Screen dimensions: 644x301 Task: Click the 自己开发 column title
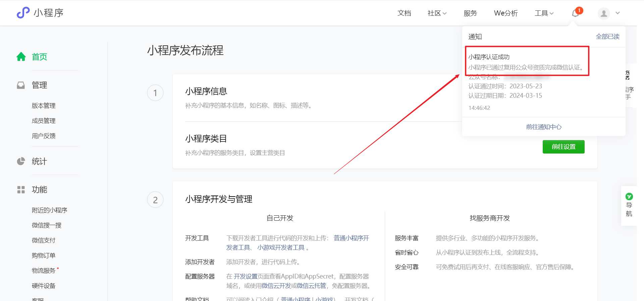tap(280, 218)
